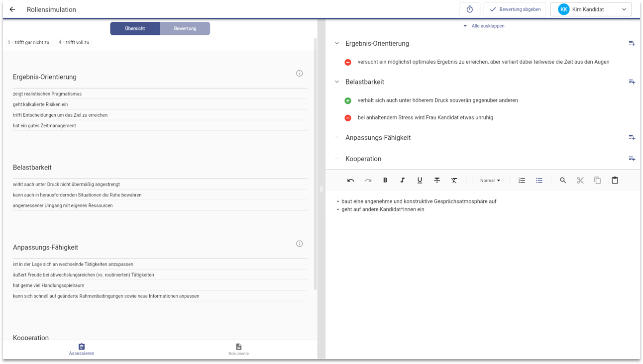643x364 pixels.
Task: Click 'baut eine angenehme' bullet text
Action: (x=419, y=201)
